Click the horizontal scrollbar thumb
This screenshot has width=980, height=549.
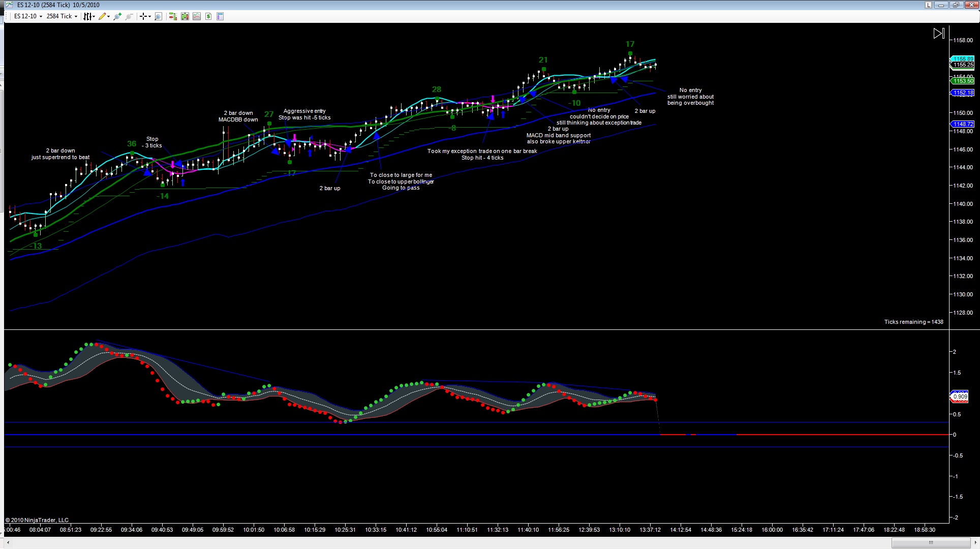(931, 542)
